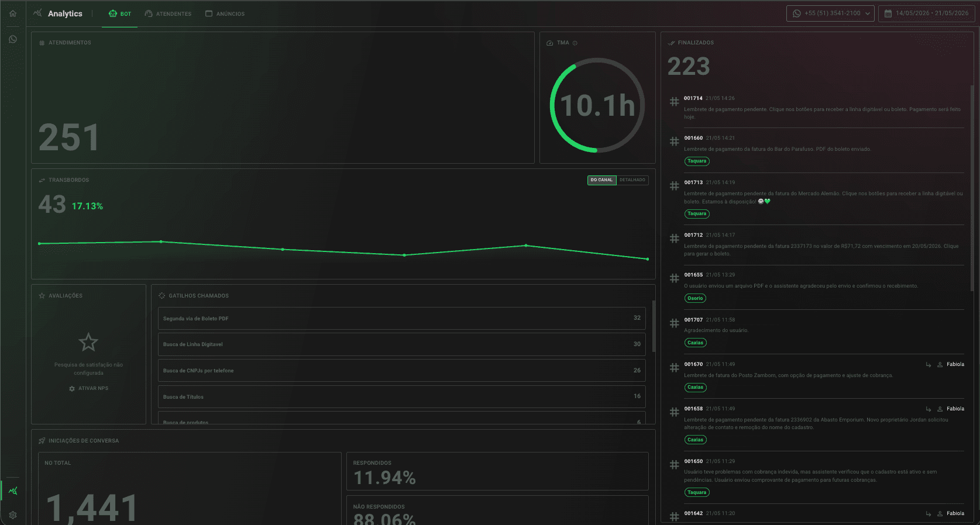Open the date range picker 14/05/2026 - 21/05/2026

[x=927, y=13]
